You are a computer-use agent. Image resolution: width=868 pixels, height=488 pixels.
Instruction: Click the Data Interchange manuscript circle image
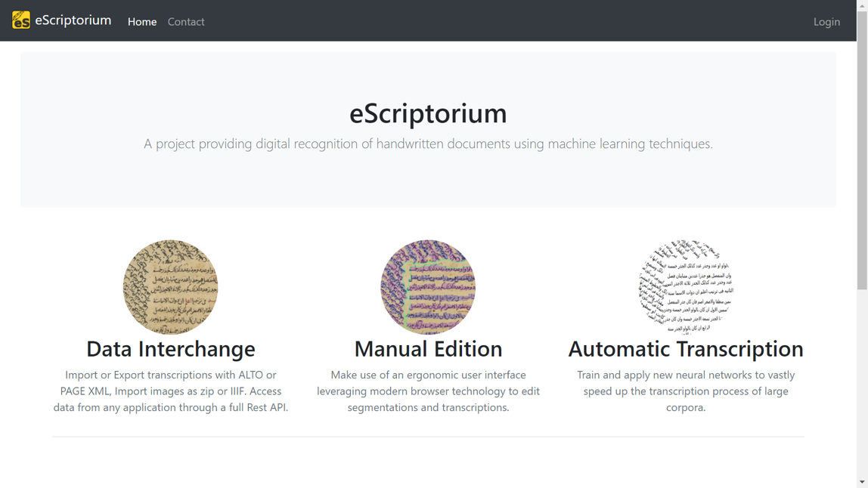pos(171,287)
